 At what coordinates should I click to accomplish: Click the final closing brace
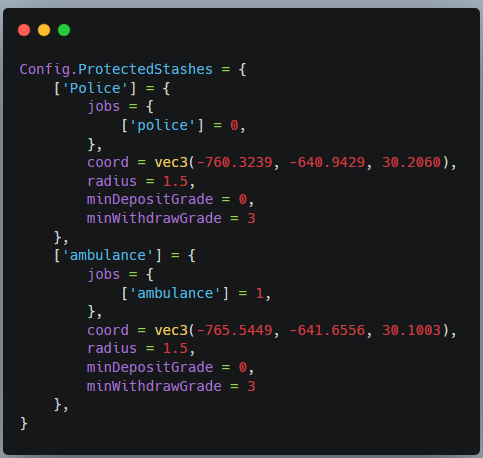[24, 424]
